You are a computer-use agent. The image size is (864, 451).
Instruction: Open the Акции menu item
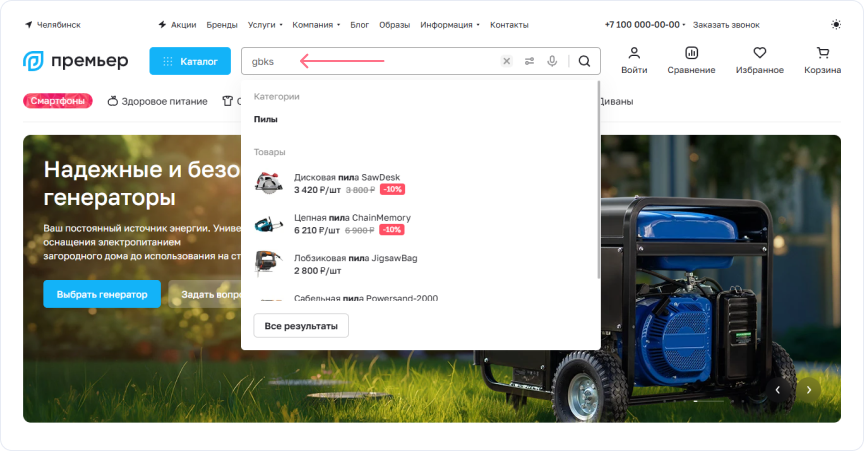[x=183, y=25]
